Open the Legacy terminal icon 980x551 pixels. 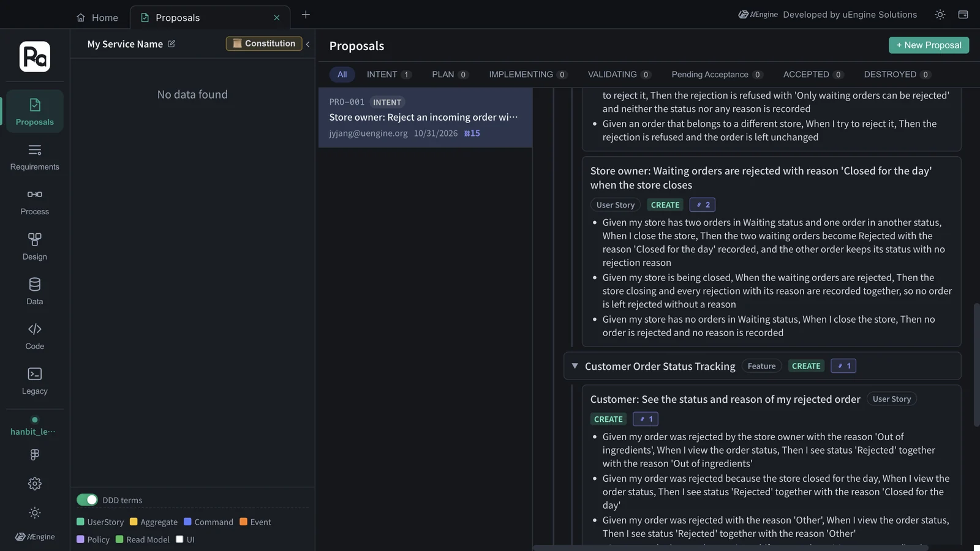[x=34, y=374]
